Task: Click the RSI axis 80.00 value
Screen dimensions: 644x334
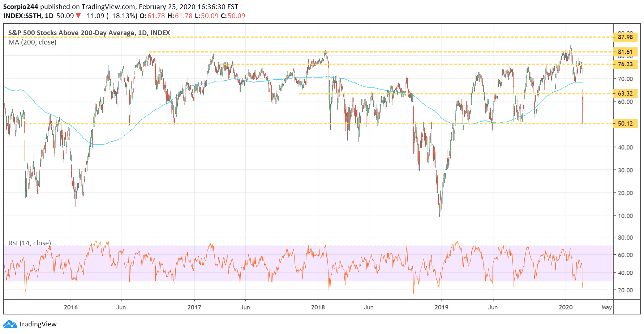Action: coord(625,238)
